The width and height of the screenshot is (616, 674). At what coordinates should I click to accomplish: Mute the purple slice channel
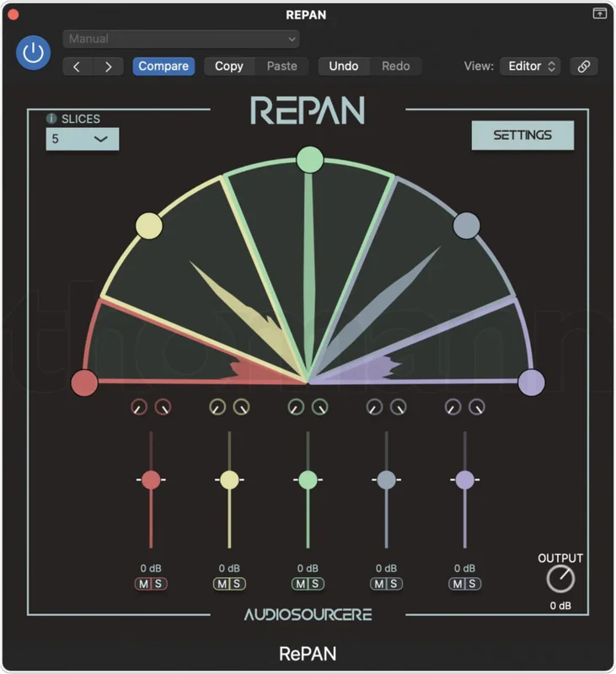click(x=458, y=584)
